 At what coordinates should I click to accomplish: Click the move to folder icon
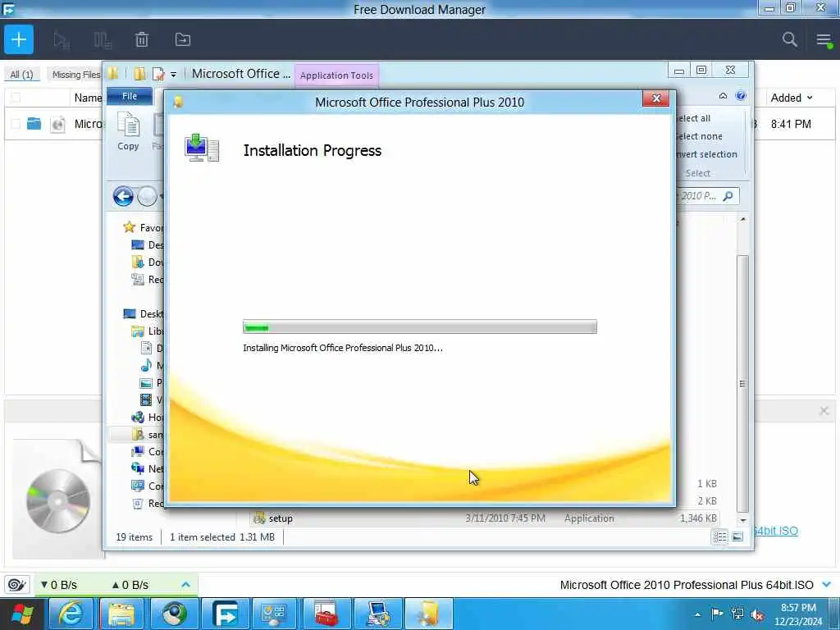[x=183, y=39]
